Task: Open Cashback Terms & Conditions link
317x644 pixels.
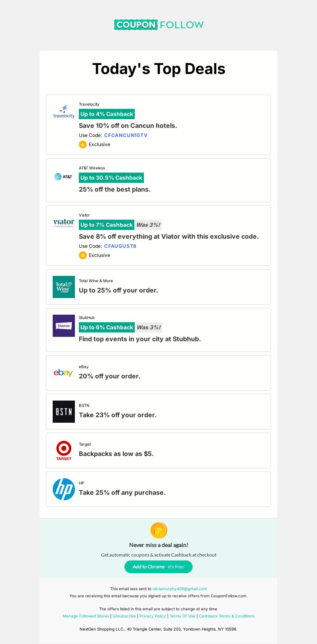Action: click(x=227, y=616)
